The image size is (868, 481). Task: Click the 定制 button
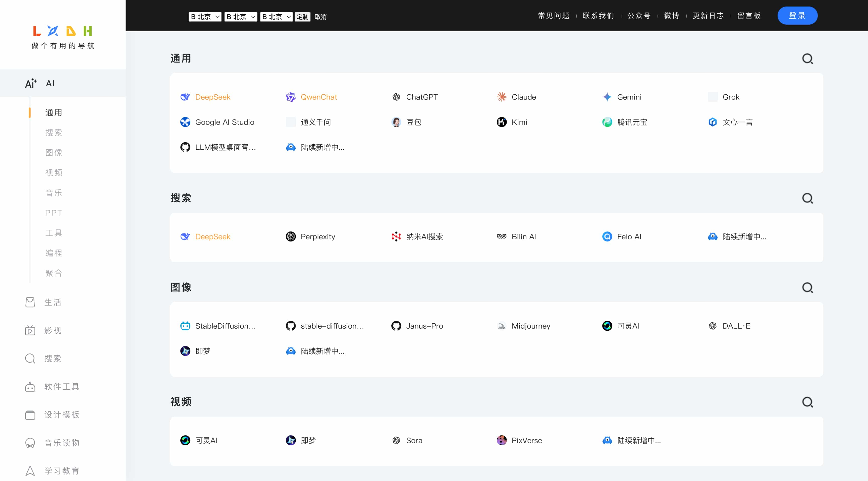[302, 17]
